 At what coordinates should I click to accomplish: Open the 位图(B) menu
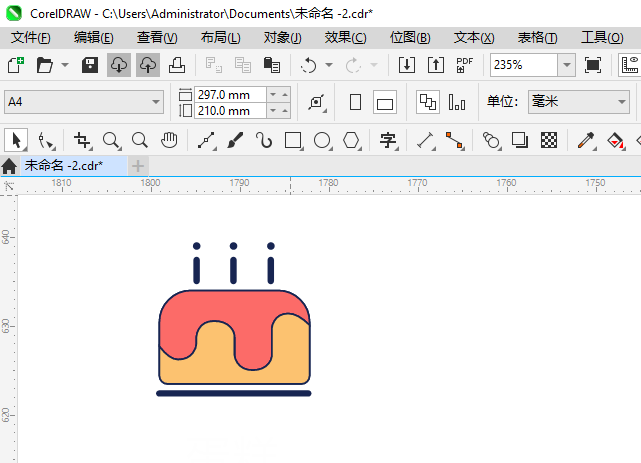(x=410, y=38)
